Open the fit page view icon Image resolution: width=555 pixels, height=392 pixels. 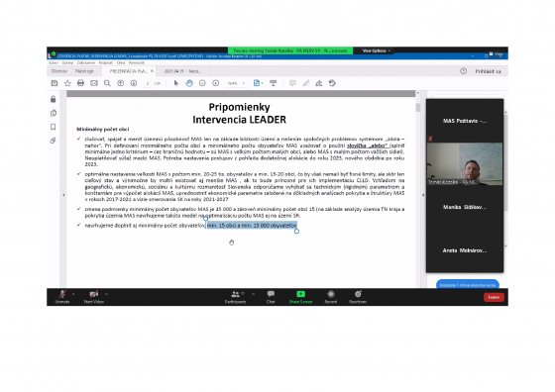257,83
